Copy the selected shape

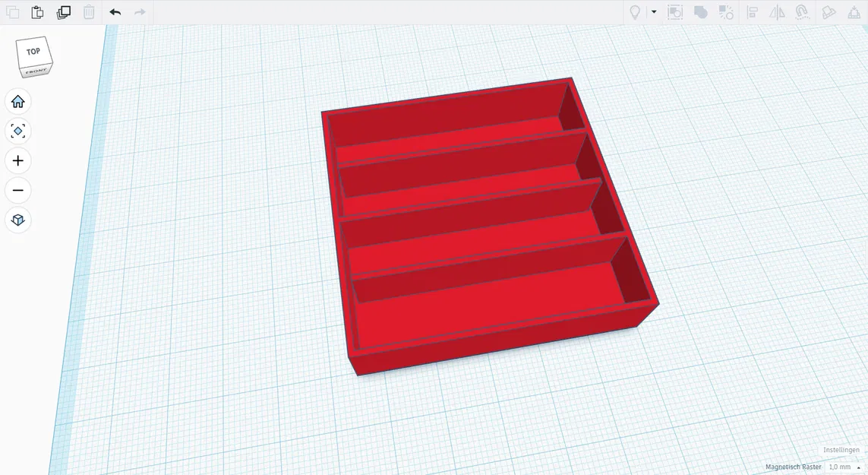[x=12, y=12]
